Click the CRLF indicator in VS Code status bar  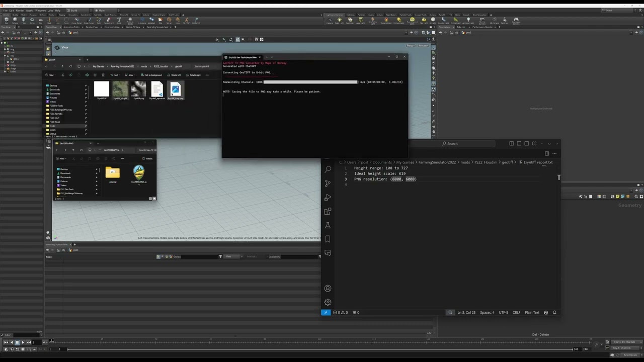516,313
